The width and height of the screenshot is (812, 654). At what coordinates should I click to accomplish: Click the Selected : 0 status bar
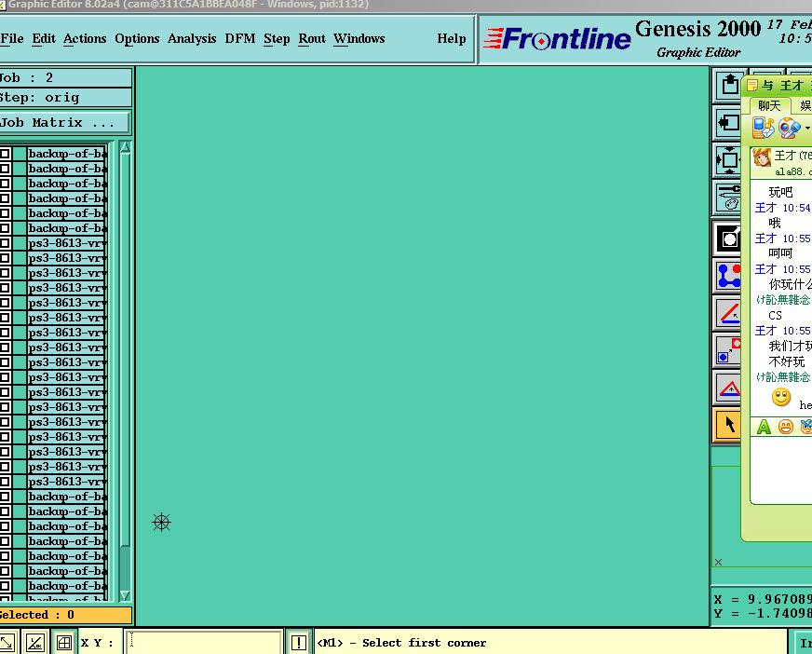point(65,615)
